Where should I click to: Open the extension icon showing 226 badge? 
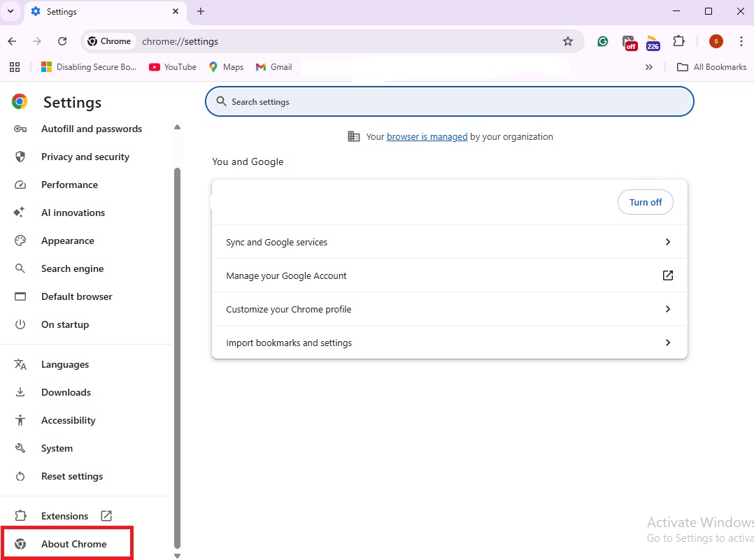coord(653,43)
